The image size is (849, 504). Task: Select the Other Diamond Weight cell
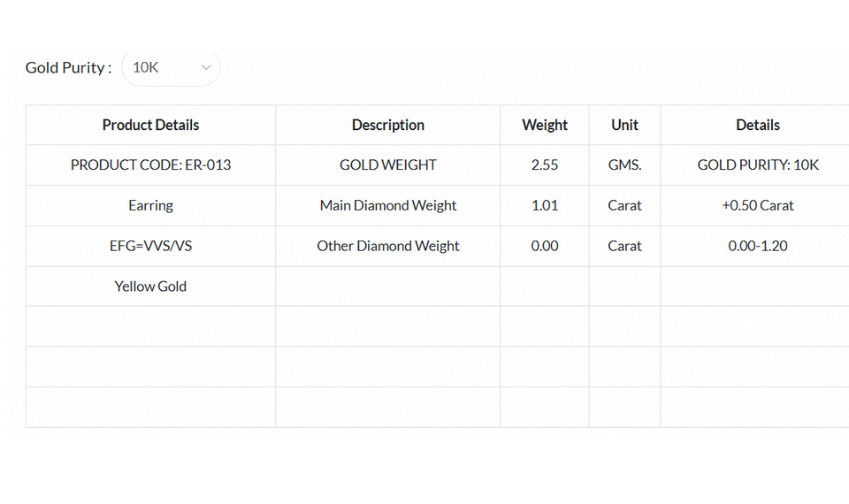[387, 246]
